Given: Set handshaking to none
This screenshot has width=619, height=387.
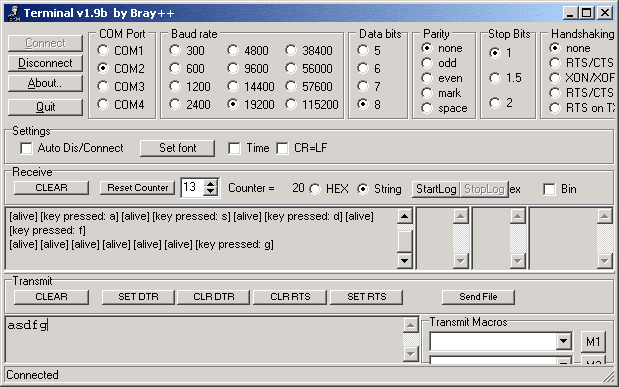Looking at the screenshot, I should (570, 48).
